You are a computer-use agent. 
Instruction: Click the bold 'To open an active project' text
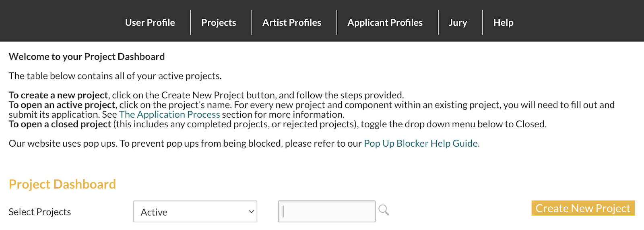pos(62,105)
